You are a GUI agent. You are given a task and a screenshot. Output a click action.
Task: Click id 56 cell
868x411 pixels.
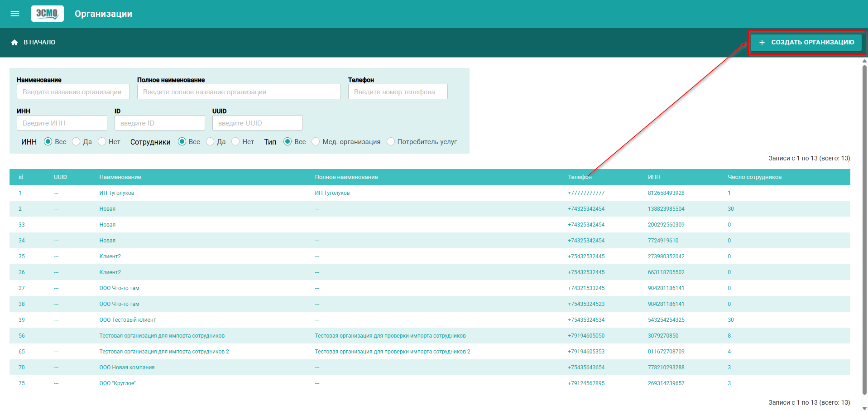pos(22,335)
